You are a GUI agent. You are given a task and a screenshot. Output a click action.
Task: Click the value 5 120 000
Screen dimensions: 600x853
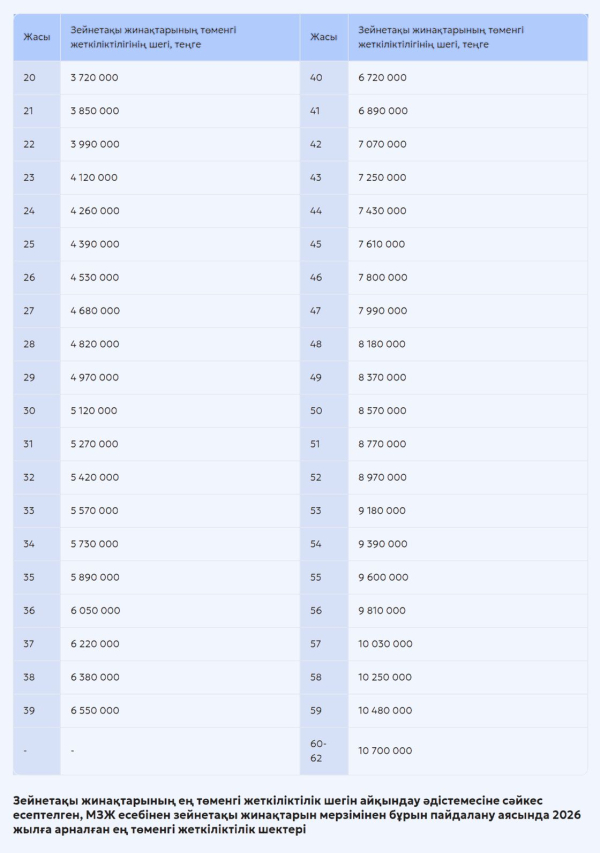pyautogui.click(x=94, y=411)
